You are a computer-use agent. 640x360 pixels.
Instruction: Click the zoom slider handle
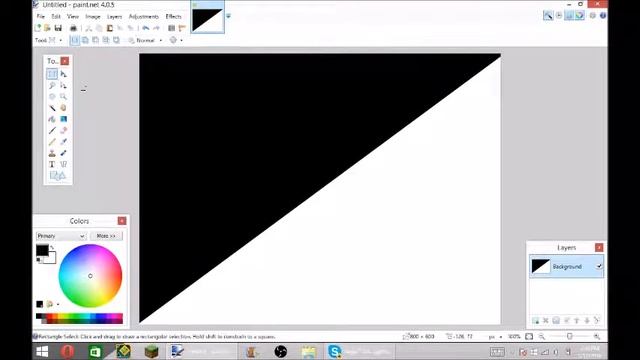[570, 336]
